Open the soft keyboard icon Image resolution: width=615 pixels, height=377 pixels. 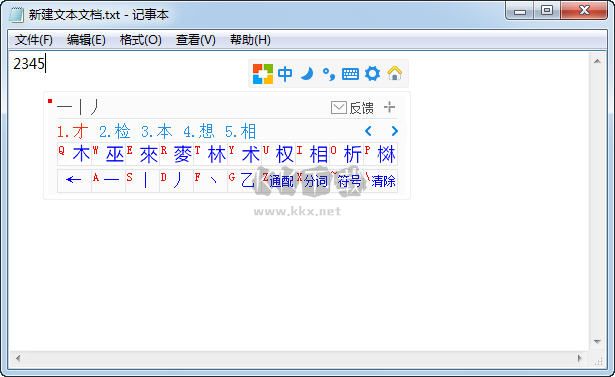coord(350,74)
